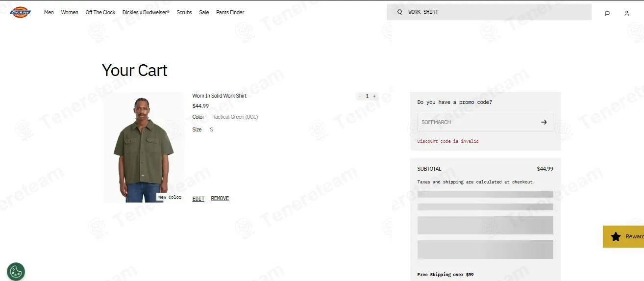Click the Dickies logo

point(20,12)
